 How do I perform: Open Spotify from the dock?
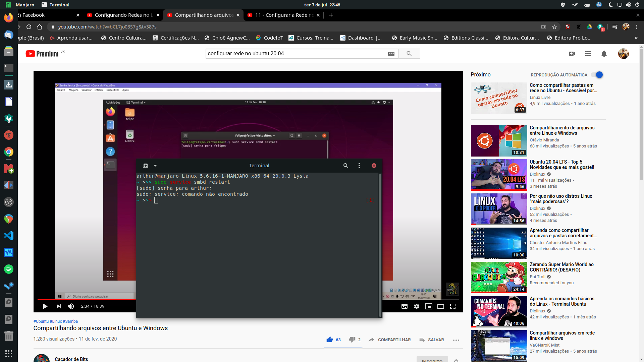[x=9, y=269]
